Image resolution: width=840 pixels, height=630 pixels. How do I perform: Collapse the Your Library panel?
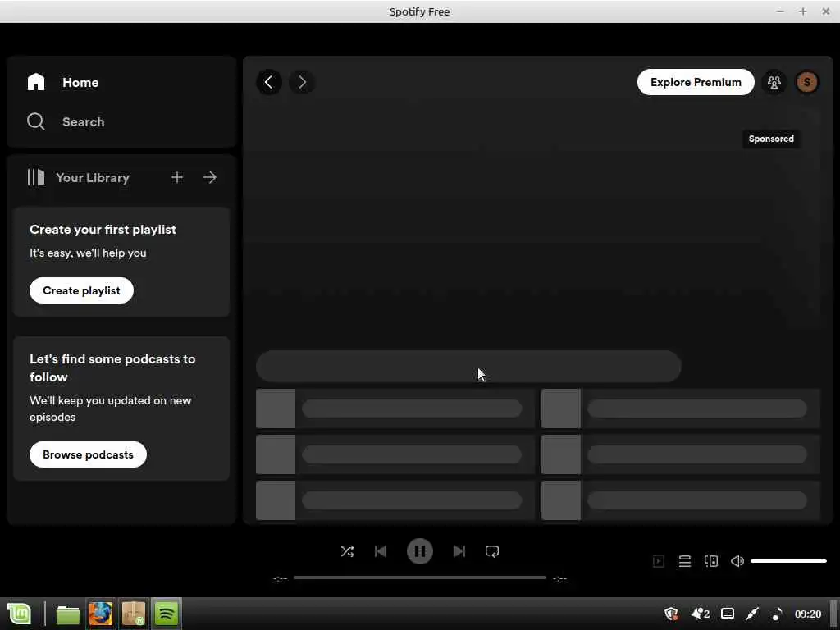(x=79, y=177)
